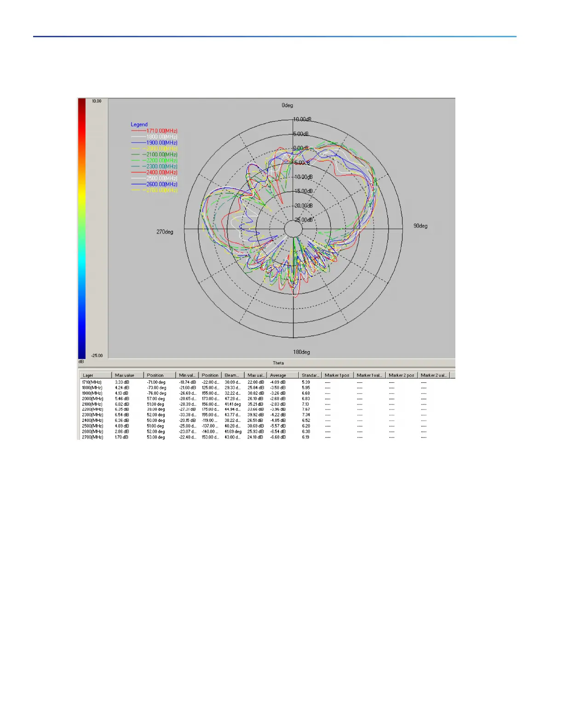Click the -15.00dB ring label
Screen dimensions: 563x728
[304, 191]
